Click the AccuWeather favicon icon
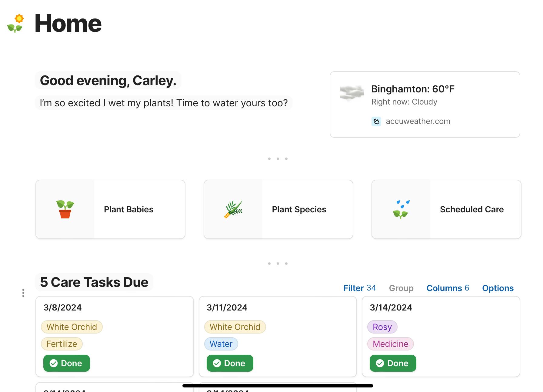 point(376,121)
